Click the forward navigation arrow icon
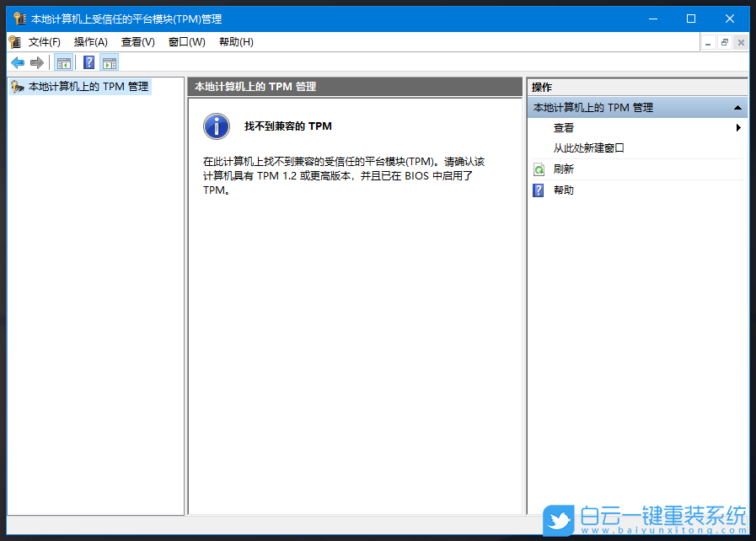756x541 pixels. pos(37,62)
